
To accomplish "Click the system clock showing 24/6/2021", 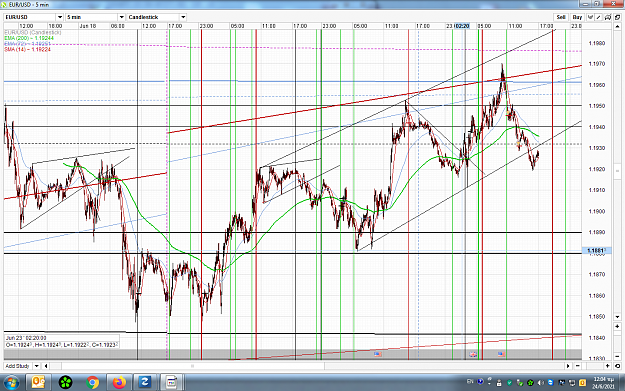I will (603, 383).
